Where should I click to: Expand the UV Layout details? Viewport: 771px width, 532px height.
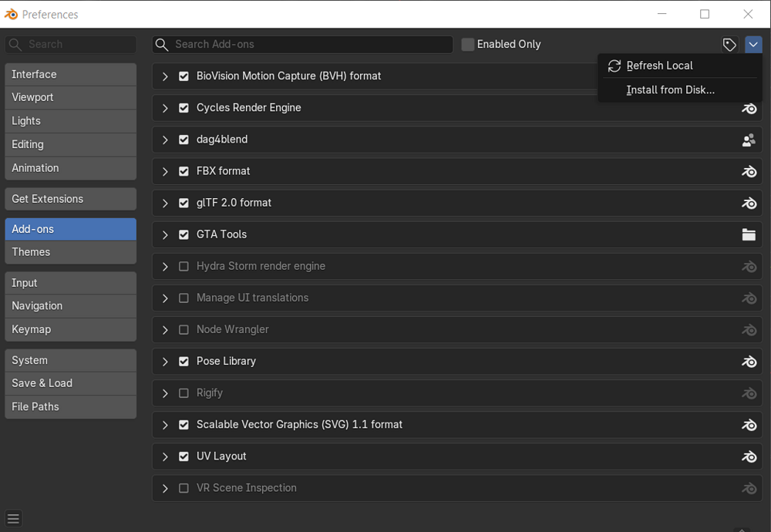pos(165,456)
